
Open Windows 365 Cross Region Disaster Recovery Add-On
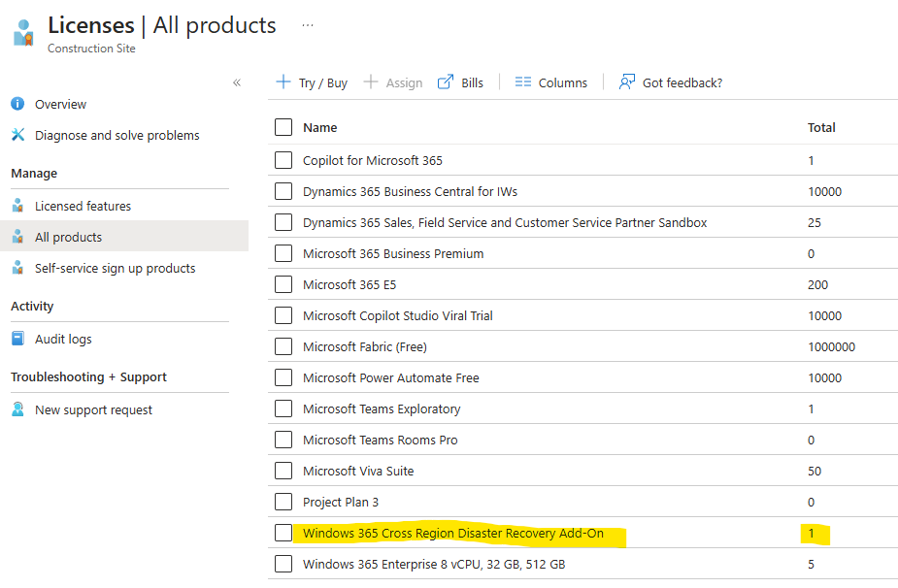point(453,534)
